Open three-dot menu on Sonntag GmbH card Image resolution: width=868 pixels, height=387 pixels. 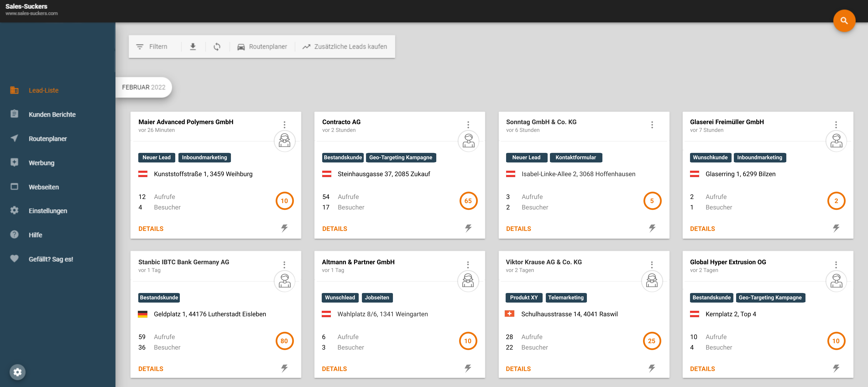coord(652,125)
